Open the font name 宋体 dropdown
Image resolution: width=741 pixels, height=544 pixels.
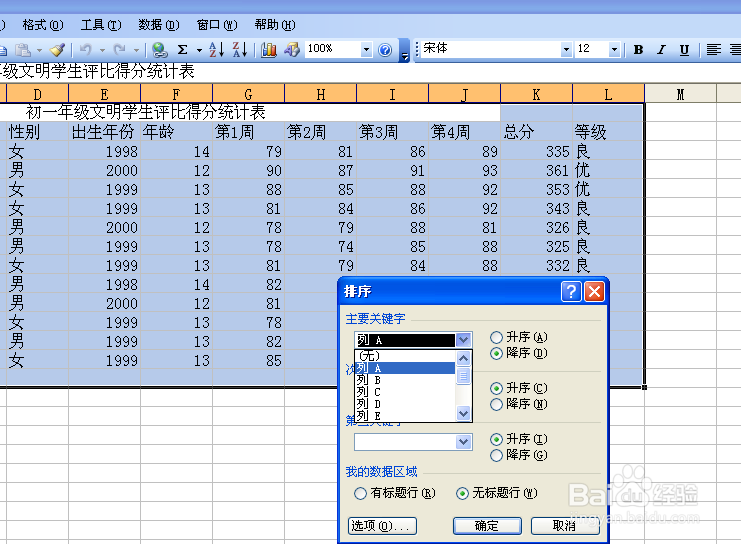[x=566, y=49]
